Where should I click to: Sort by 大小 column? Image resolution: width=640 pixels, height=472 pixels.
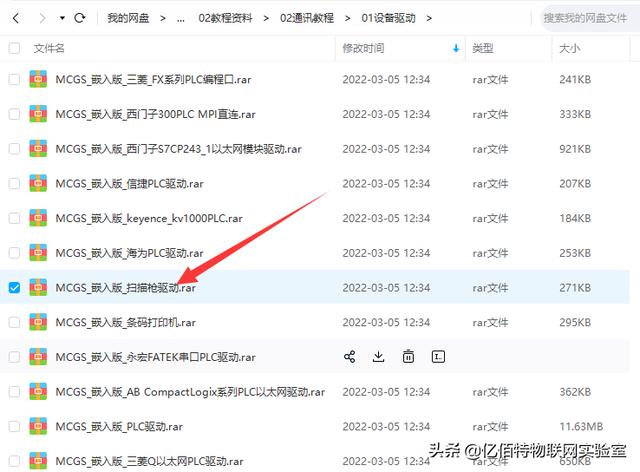point(569,48)
